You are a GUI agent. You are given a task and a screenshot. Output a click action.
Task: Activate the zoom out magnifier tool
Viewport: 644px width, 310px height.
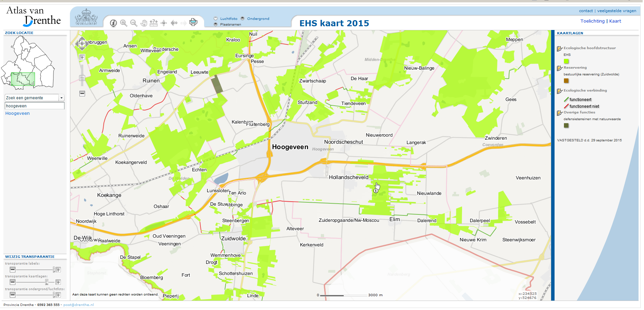tap(134, 23)
